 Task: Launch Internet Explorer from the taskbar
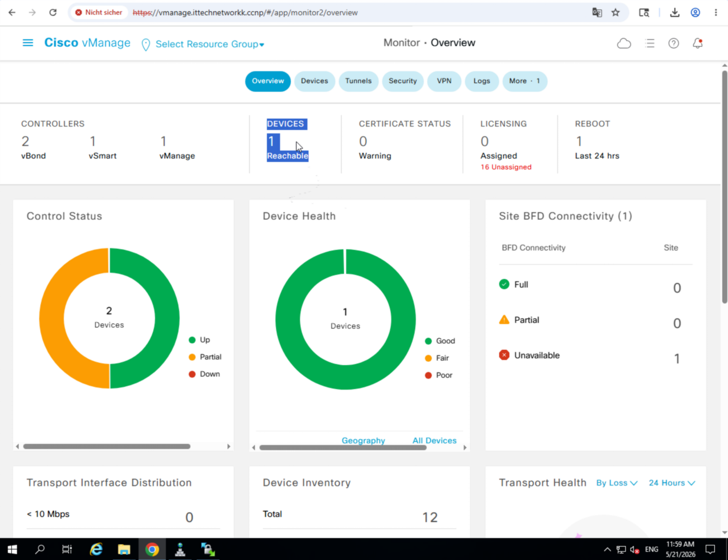pos(96,549)
